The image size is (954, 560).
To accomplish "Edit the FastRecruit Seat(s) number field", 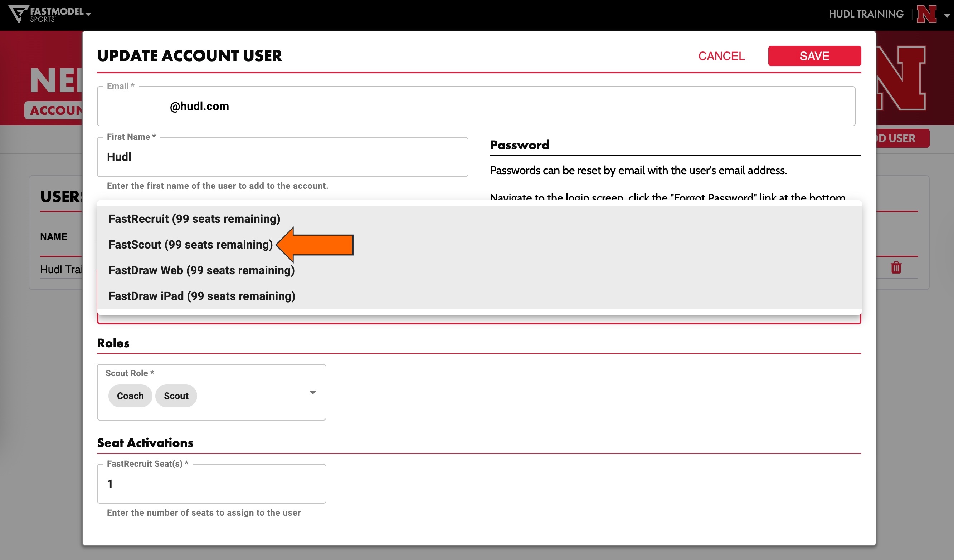I will pos(211,484).
